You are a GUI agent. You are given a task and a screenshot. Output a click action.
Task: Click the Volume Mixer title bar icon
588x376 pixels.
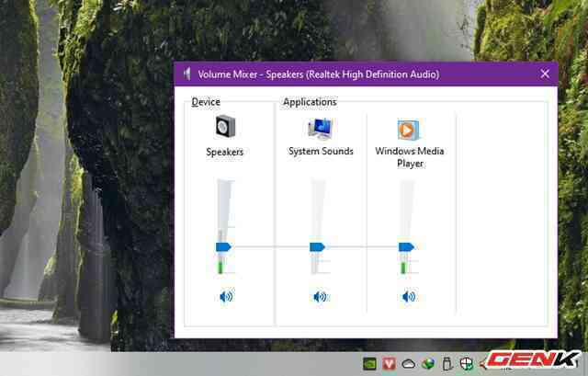(x=187, y=74)
